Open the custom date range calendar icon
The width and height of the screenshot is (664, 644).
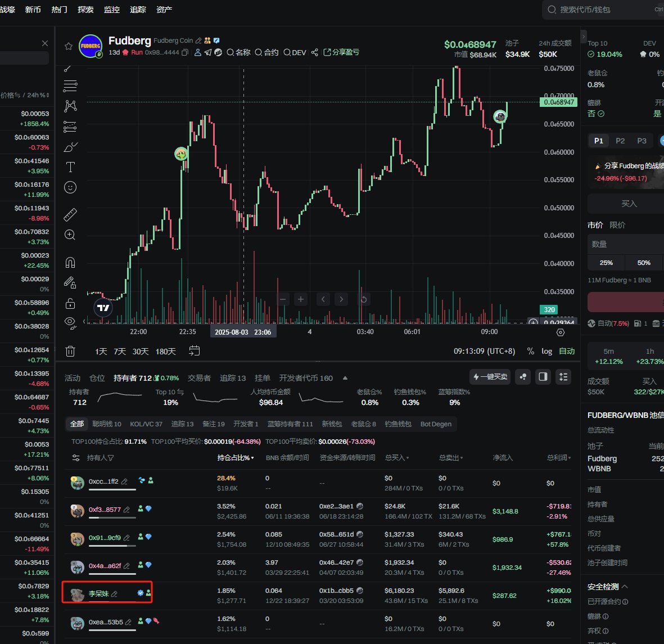click(195, 351)
